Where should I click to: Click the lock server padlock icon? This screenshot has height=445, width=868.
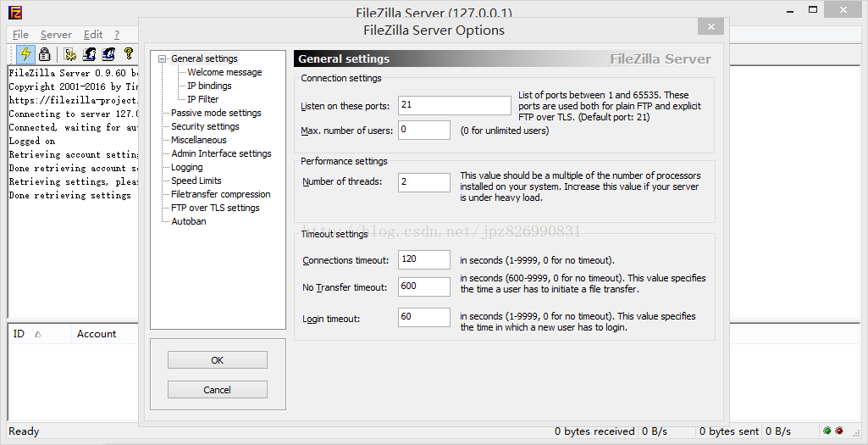pos(45,53)
